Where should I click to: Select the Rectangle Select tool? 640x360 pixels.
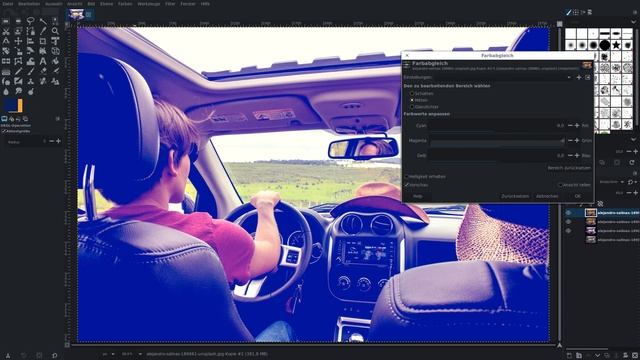tap(6, 21)
